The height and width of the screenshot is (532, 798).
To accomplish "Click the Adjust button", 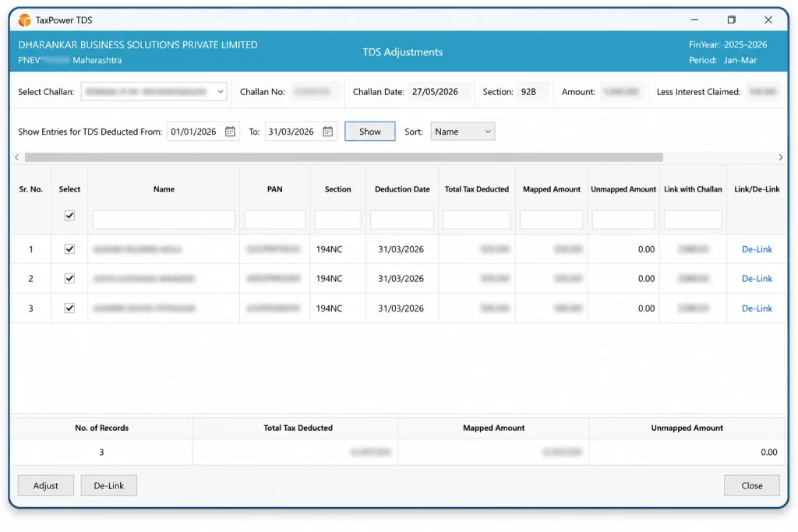I will click(46, 486).
